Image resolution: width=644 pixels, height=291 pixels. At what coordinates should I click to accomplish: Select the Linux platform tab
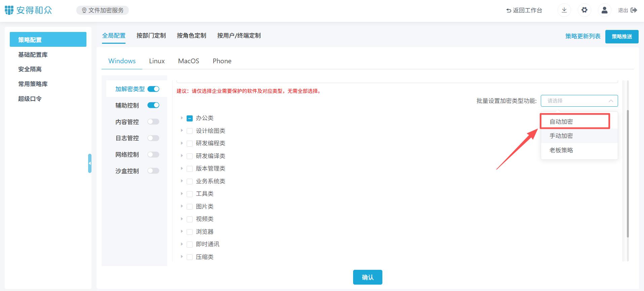point(157,61)
